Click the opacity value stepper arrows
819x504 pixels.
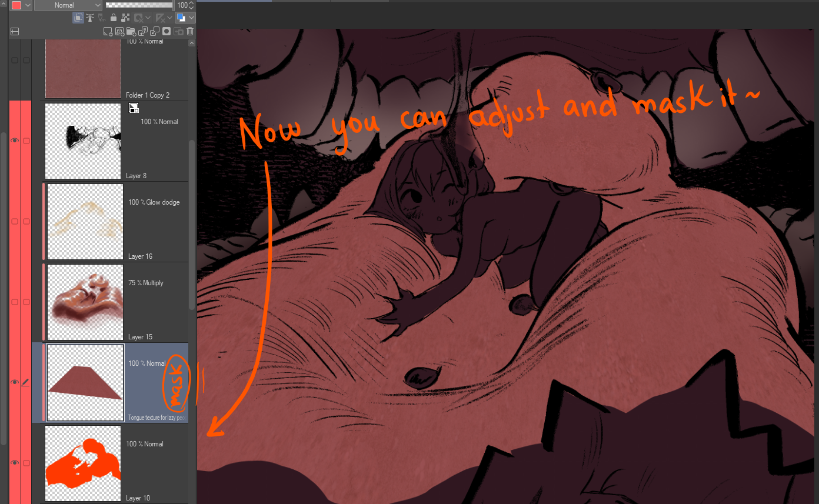192,5
